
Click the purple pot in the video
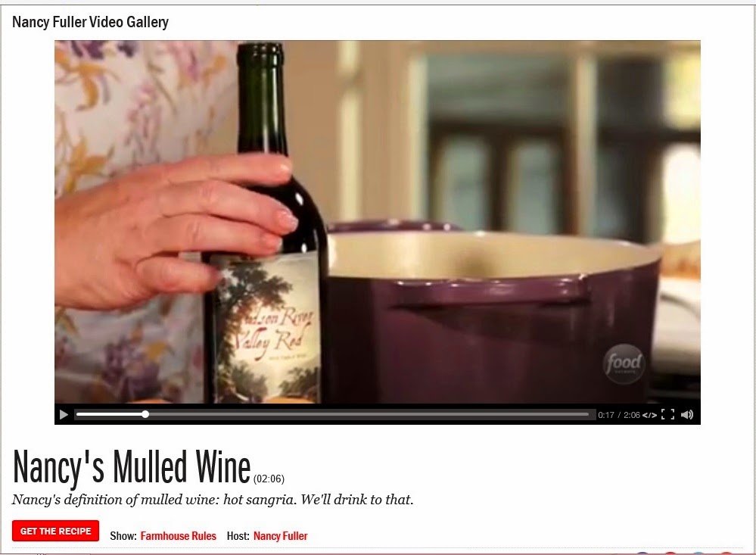(492, 313)
